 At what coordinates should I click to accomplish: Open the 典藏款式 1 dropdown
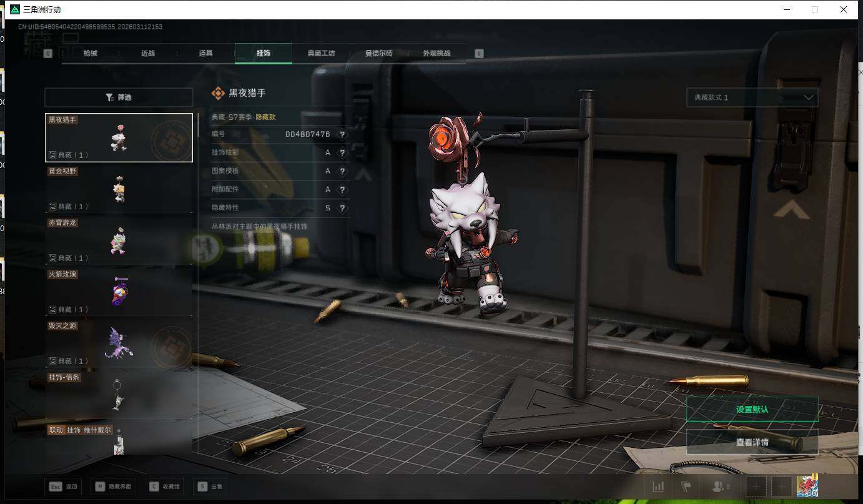click(752, 97)
